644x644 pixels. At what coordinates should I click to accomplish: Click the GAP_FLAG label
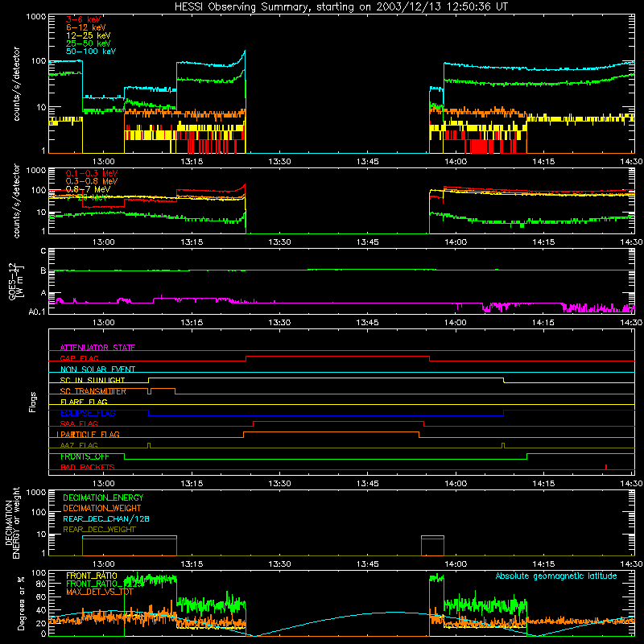79,358
